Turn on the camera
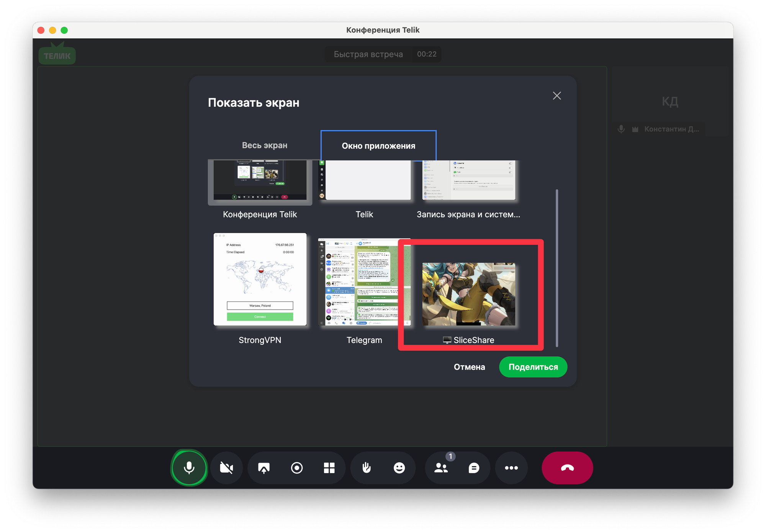Screen dimensions: 766x532 [x=226, y=468]
